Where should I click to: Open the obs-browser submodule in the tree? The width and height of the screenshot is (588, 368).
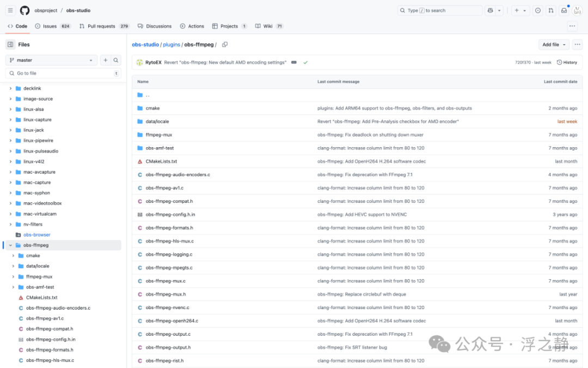37,234
